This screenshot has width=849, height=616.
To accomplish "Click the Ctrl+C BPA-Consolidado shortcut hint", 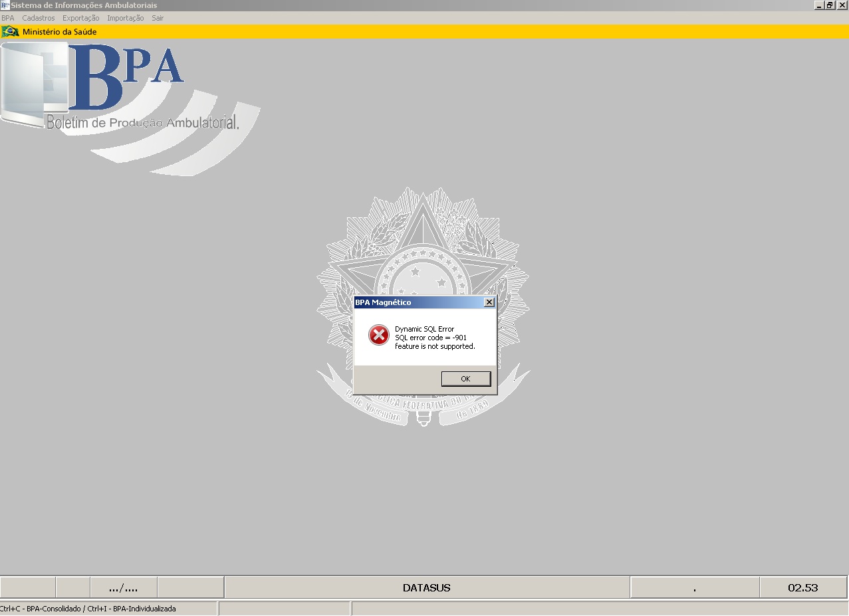I will (x=88, y=608).
